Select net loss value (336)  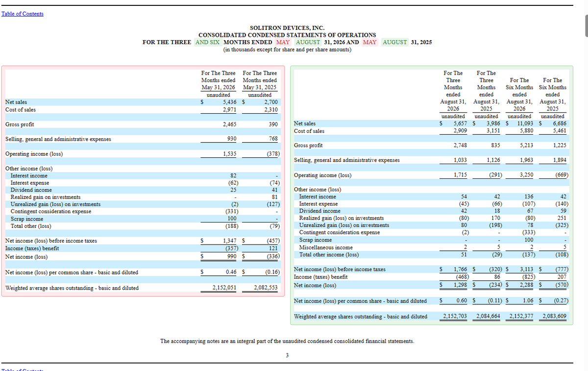pos(273,256)
